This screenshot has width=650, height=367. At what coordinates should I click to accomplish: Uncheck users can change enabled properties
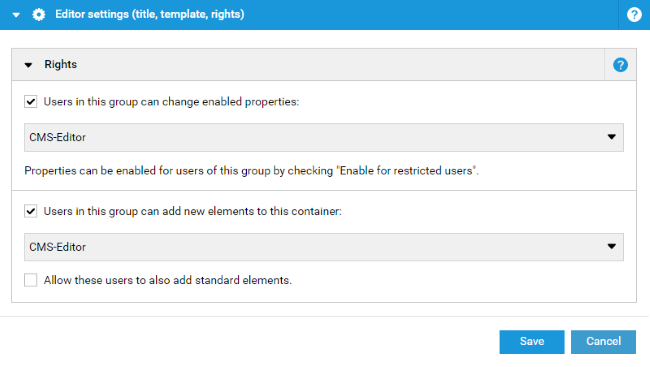coord(30,102)
